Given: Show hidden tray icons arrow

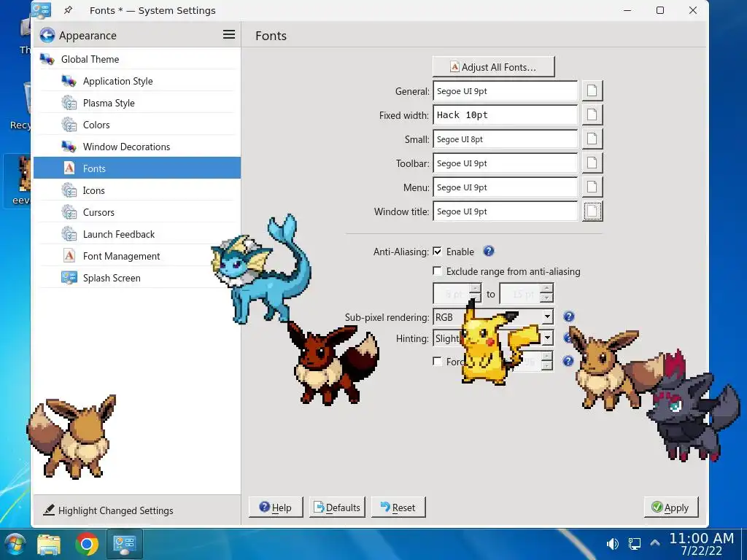Looking at the screenshot, I should (x=655, y=542).
